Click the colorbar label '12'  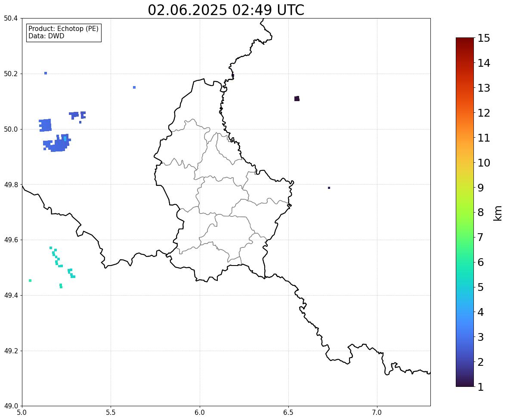pos(484,113)
